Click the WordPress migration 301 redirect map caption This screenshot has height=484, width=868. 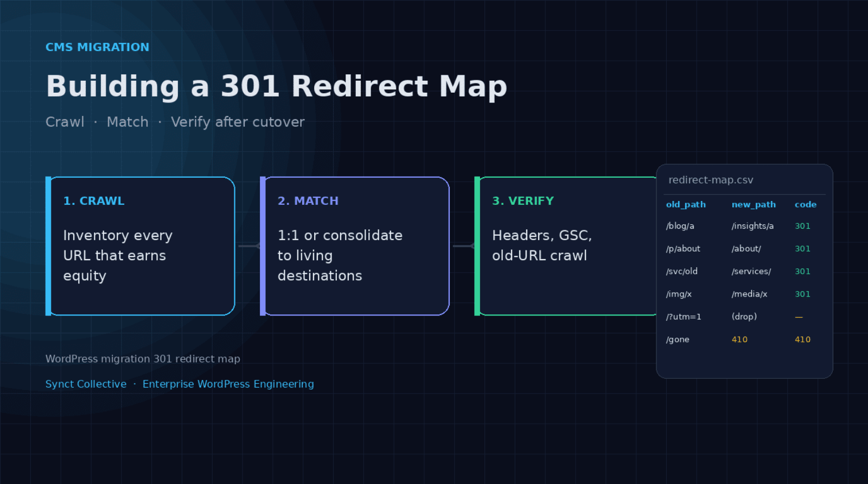pos(143,359)
